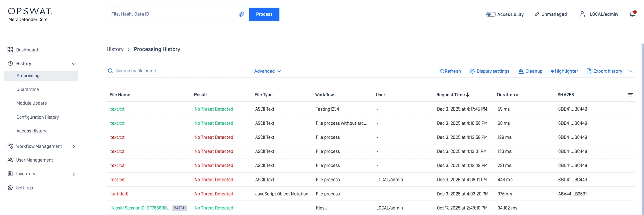The image size is (644, 215).
Task: Click the Refresh history icon
Action: pos(442,71)
